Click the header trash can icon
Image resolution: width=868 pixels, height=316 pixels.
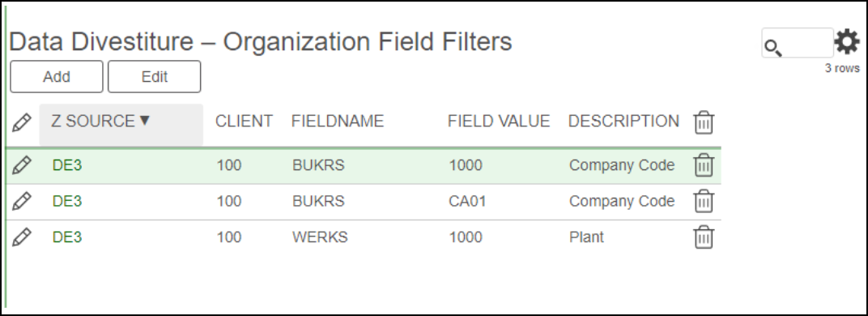[x=704, y=122]
